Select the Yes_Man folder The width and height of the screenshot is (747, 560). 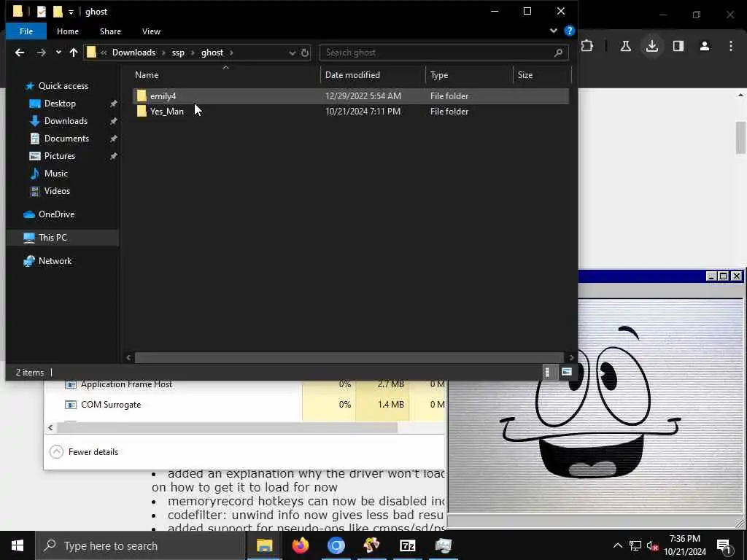pos(351,112)
